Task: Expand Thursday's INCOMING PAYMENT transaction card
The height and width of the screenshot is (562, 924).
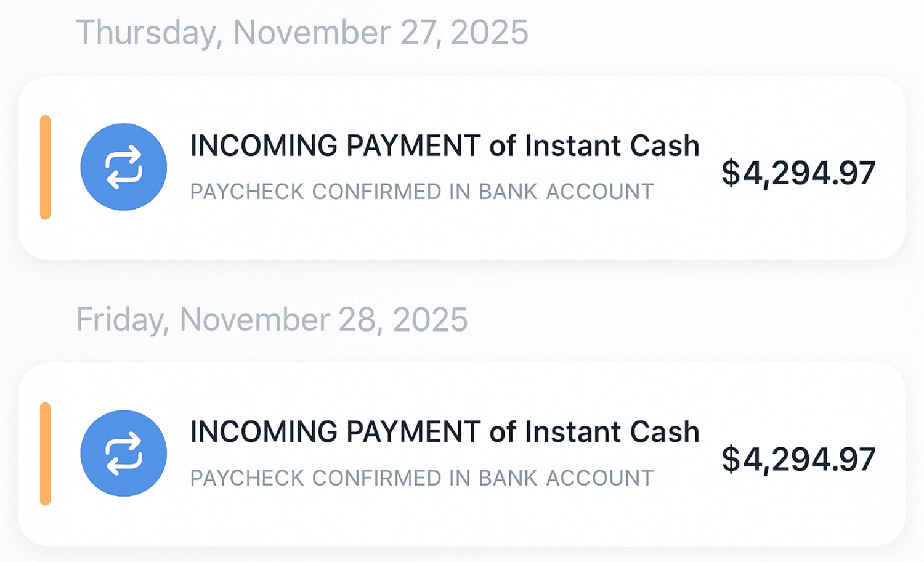Action: click(462, 166)
